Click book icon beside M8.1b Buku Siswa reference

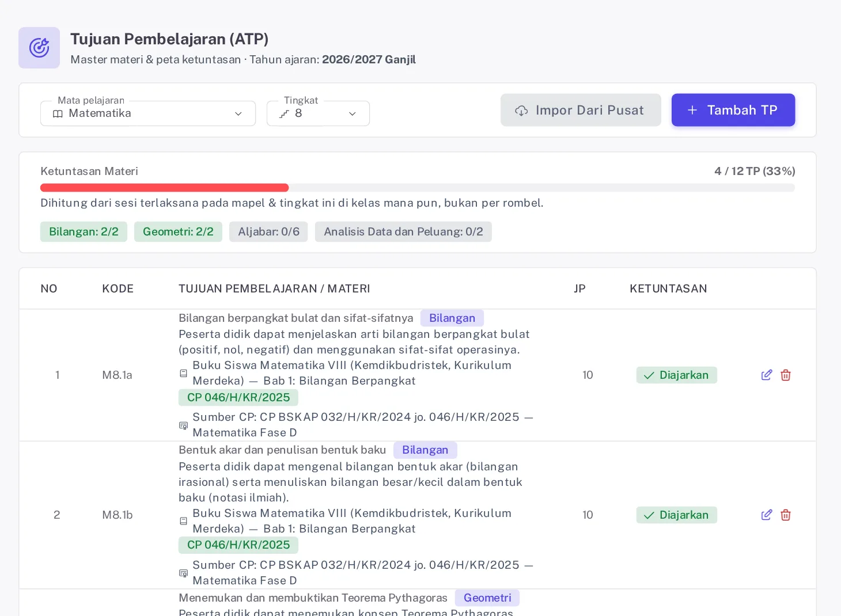coord(183,521)
